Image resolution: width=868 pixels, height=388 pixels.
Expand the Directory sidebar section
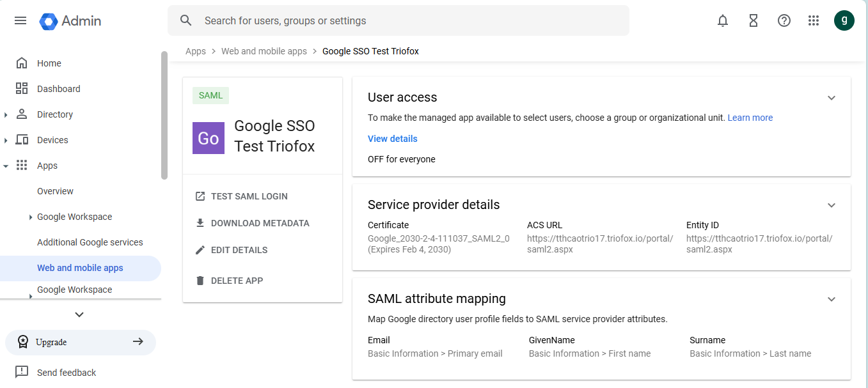coord(6,115)
